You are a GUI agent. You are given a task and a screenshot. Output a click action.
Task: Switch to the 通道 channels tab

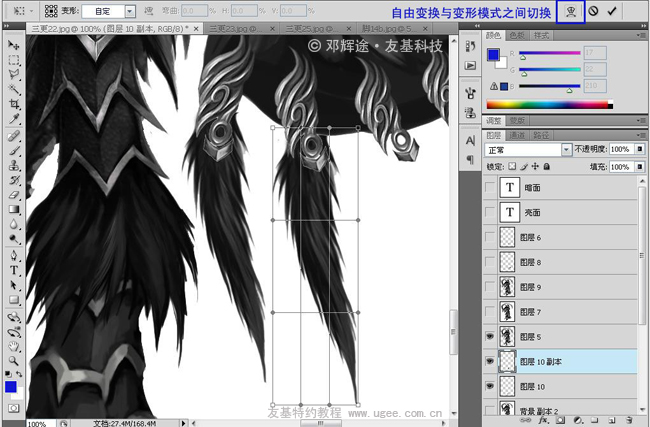point(519,132)
